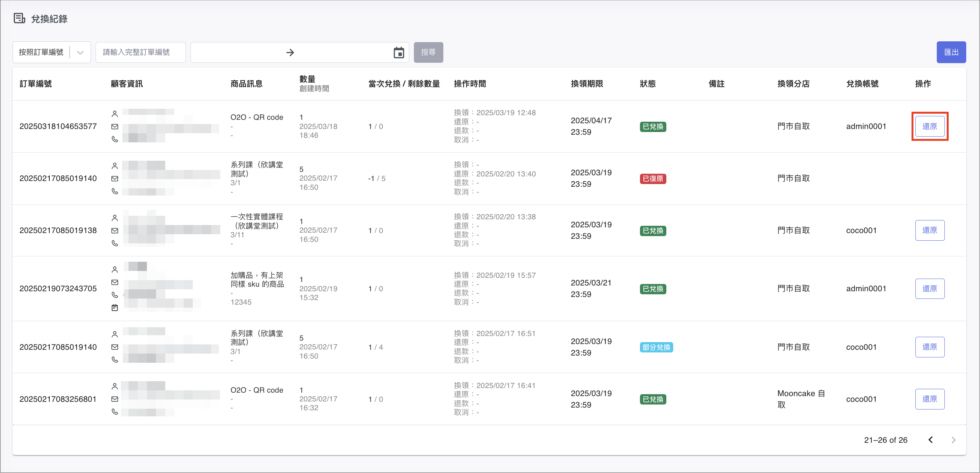Image resolution: width=980 pixels, height=473 pixels.
Task: Click 還原 for order 20250219073243705
Action: pyautogui.click(x=930, y=289)
